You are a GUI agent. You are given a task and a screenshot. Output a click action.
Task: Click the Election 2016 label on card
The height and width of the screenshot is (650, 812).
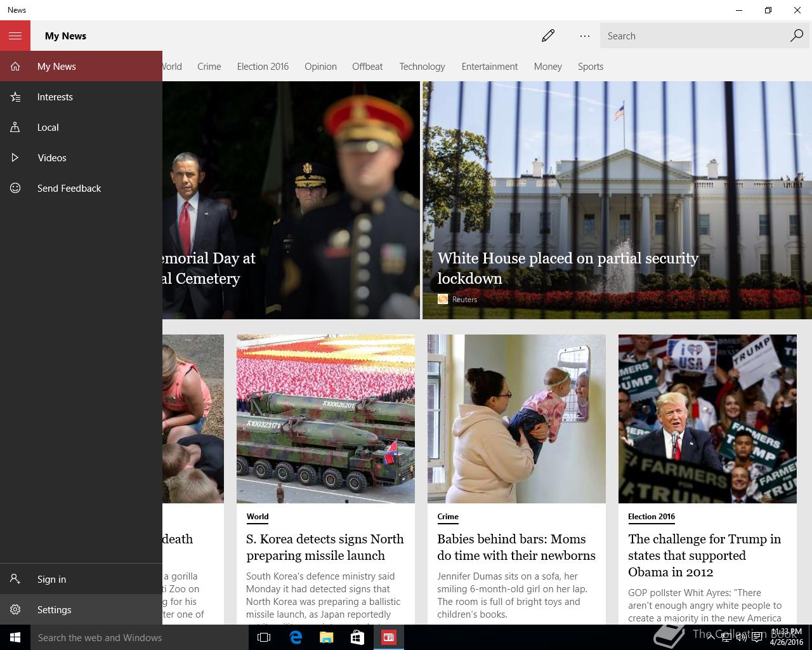(652, 517)
